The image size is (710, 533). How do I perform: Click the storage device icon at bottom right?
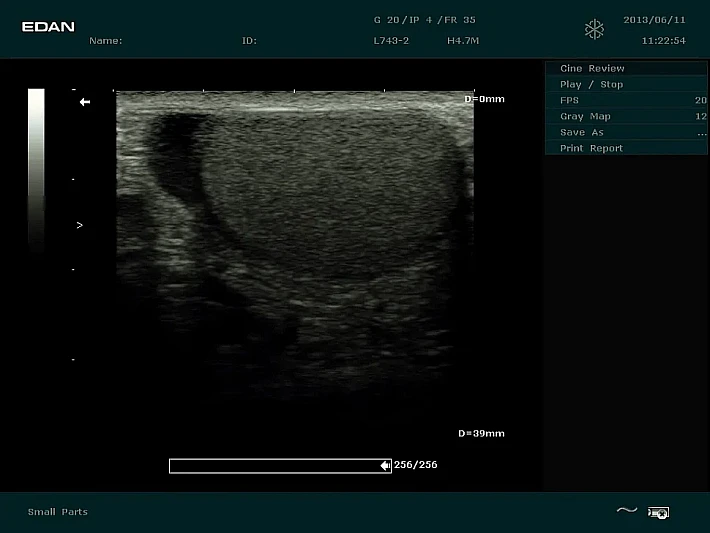[x=658, y=512]
